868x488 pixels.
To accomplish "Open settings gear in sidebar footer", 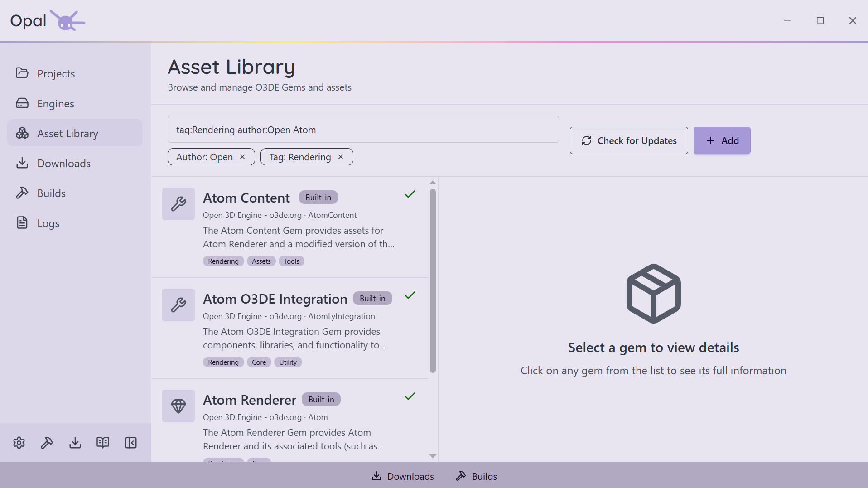I will (x=19, y=443).
